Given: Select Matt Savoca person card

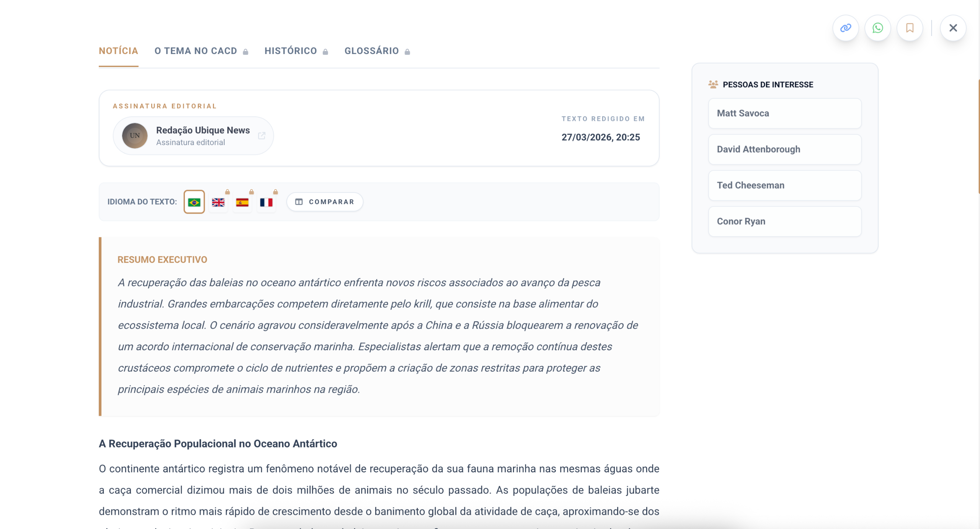Looking at the screenshot, I should tap(785, 113).
